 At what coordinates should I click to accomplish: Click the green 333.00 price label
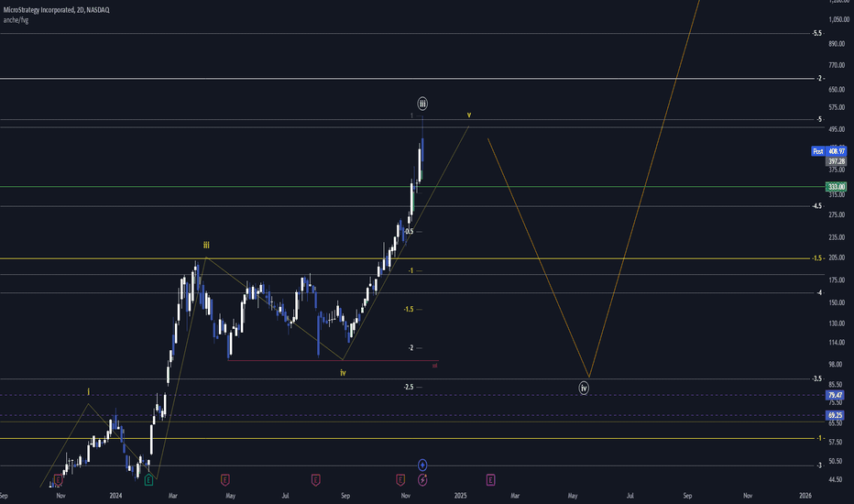(x=836, y=187)
